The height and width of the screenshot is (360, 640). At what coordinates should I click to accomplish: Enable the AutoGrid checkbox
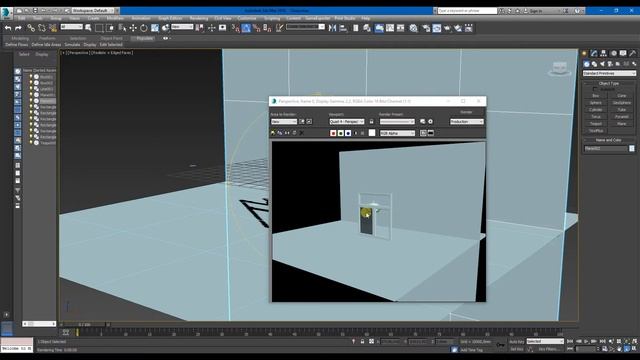click(595, 89)
